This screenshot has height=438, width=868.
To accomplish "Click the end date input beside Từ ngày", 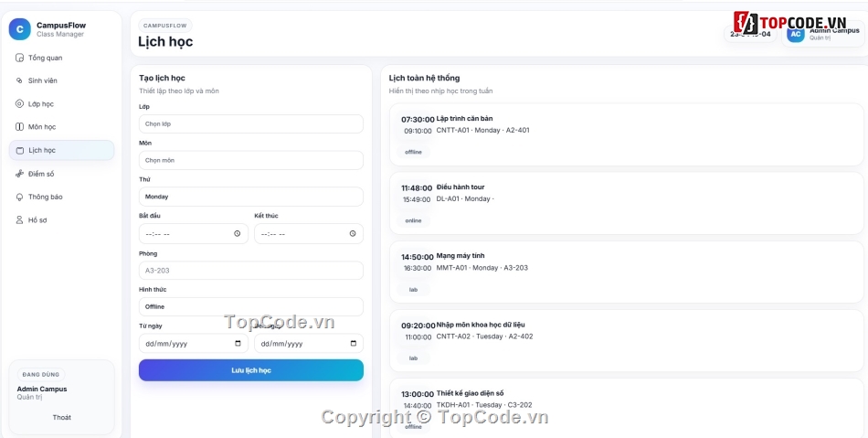I will [308, 343].
